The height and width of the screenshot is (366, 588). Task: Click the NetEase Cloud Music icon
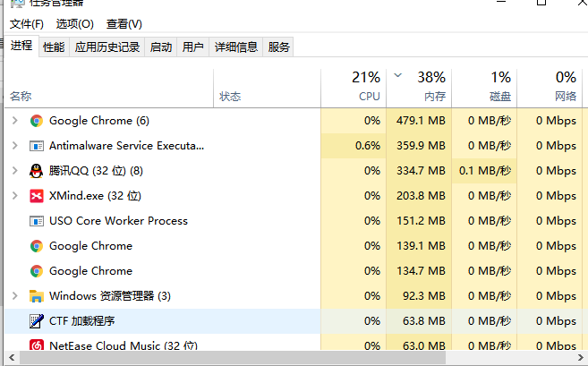click(37, 345)
